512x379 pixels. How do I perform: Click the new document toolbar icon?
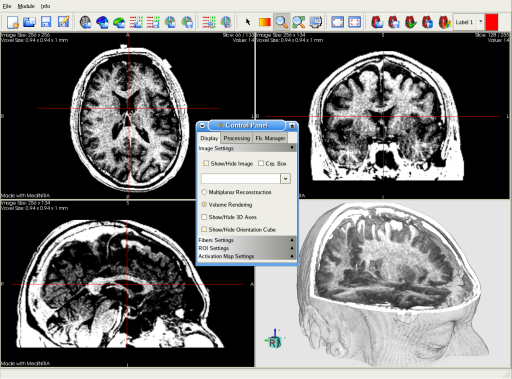coord(13,22)
